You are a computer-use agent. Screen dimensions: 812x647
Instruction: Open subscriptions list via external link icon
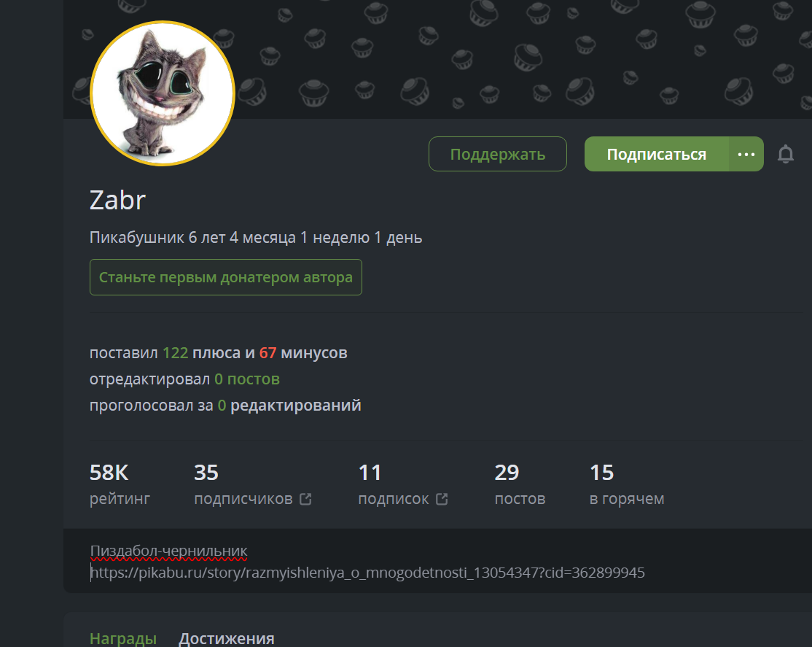[442, 499]
